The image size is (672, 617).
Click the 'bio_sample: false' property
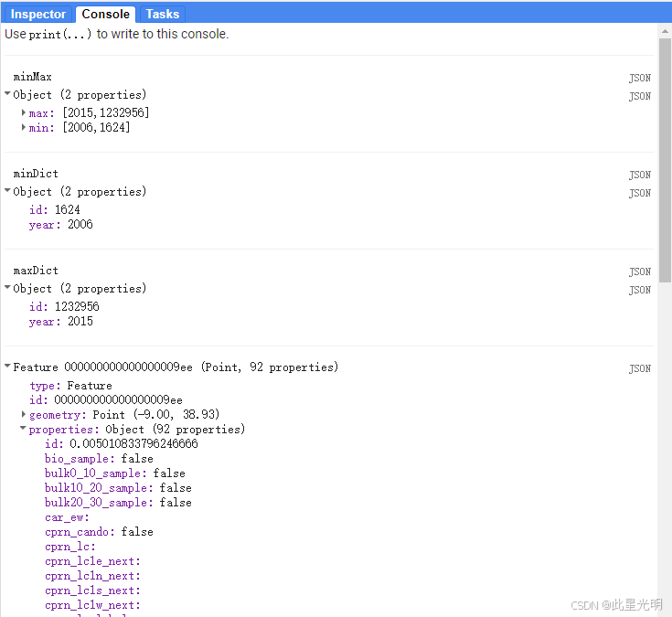[99, 459]
